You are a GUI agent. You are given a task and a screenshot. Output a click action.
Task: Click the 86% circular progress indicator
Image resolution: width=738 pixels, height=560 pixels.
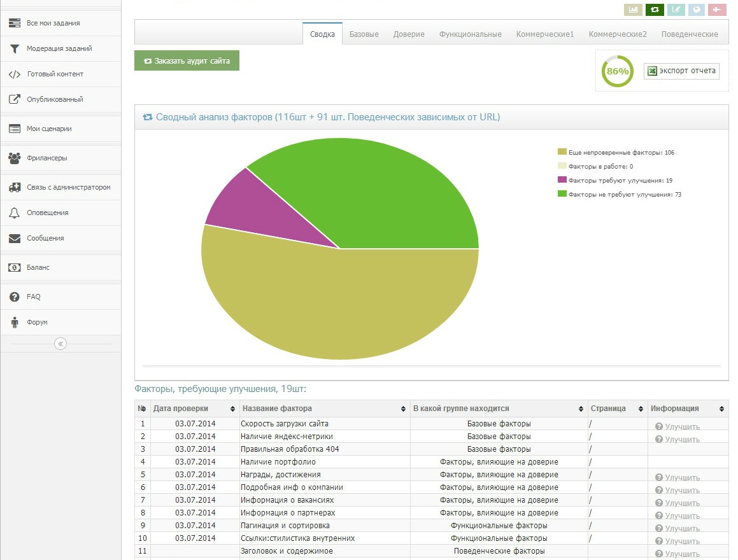pyautogui.click(x=617, y=71)
